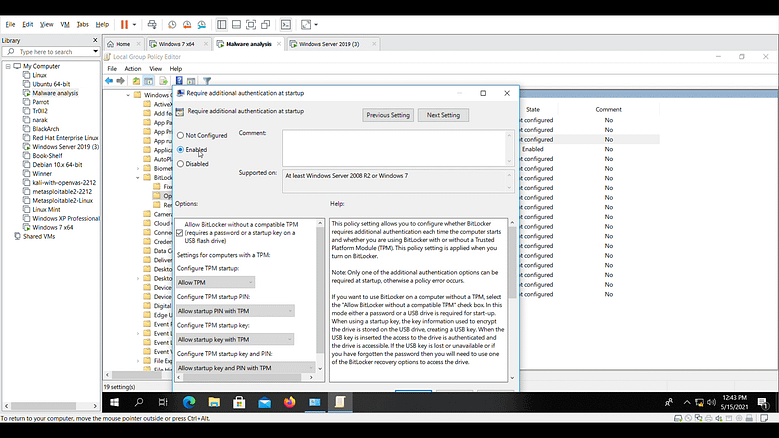779x438 pixels.
Task: Open the Tabs menu in VMware
Action: coord(82,24)
